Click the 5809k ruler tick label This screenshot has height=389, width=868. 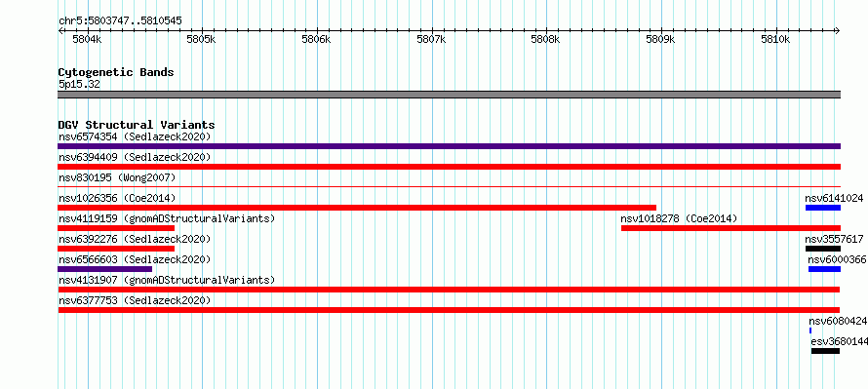click(x=660, y=40)
